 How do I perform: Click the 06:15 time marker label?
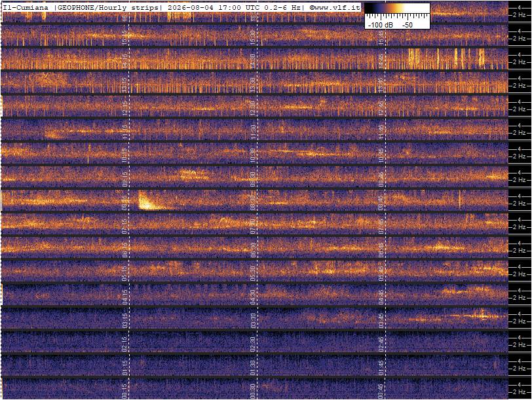(125, 250)
